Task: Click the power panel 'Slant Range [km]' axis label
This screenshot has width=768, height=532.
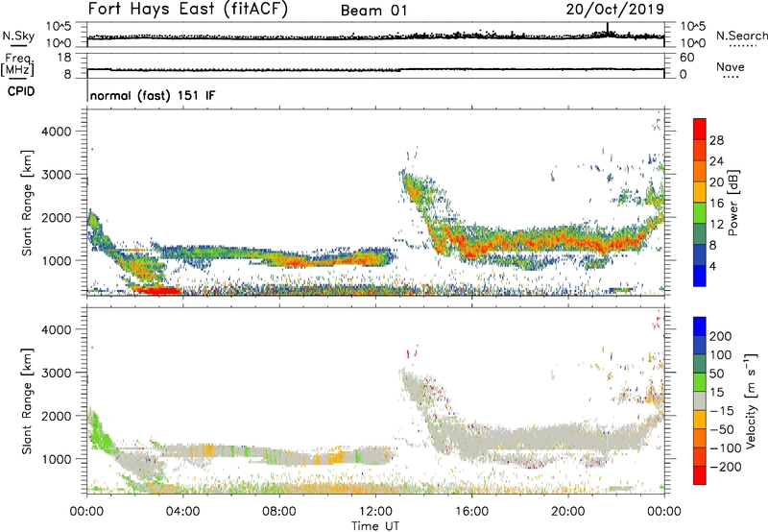Action: 27,203
